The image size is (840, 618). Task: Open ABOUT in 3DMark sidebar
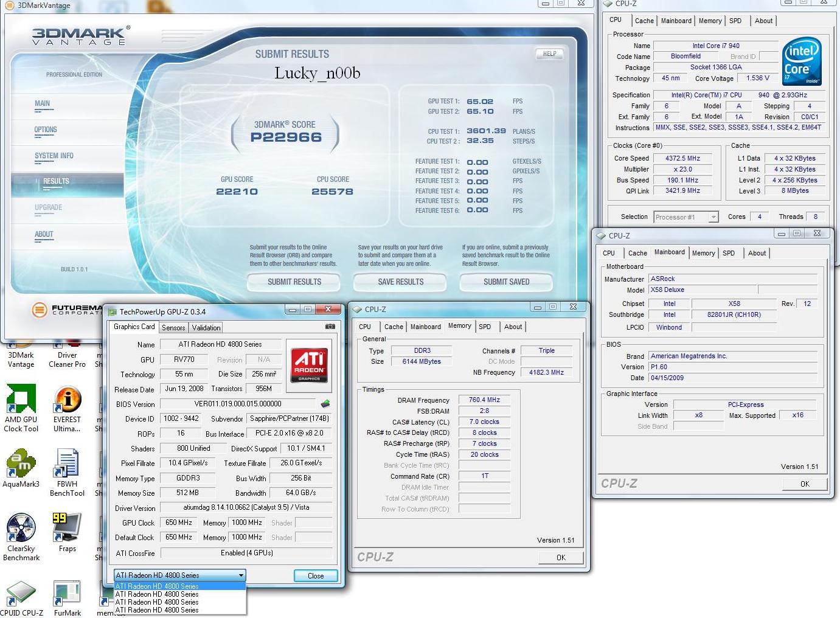[44, 234]
